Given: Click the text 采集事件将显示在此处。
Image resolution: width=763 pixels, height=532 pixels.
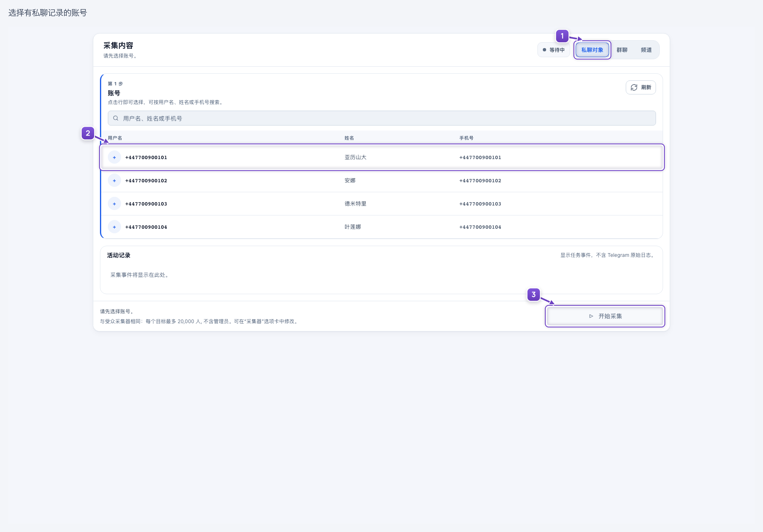Looking at the screenshot, I should click(x=139, y=275).
